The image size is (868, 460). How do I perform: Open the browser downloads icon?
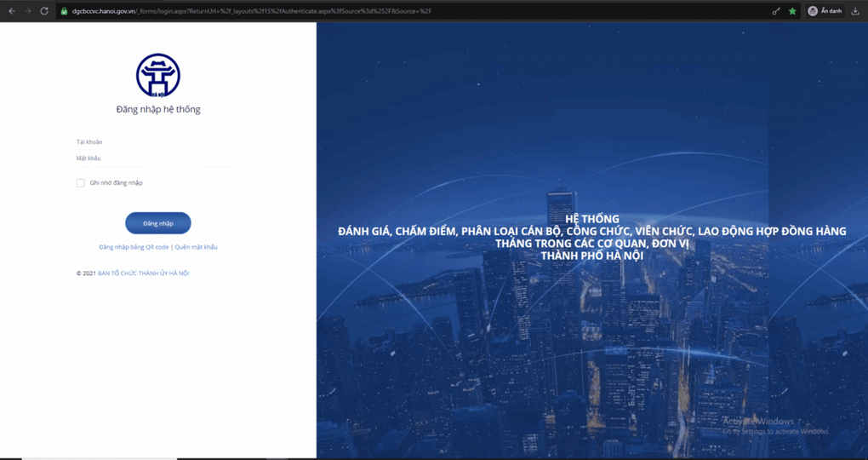[855, 11]
